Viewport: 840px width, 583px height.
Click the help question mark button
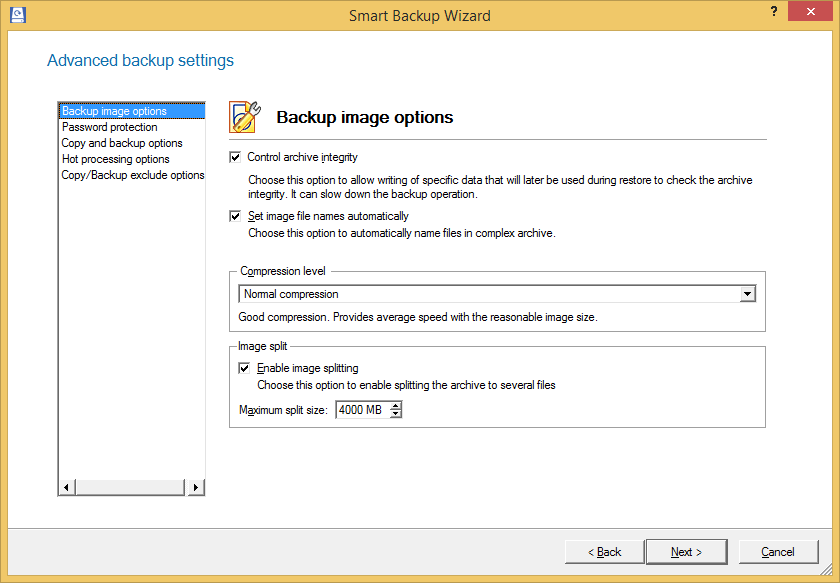(x=774, y=11)
